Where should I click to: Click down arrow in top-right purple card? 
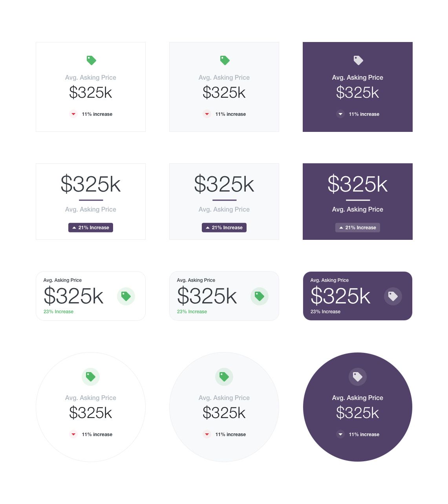340,114
